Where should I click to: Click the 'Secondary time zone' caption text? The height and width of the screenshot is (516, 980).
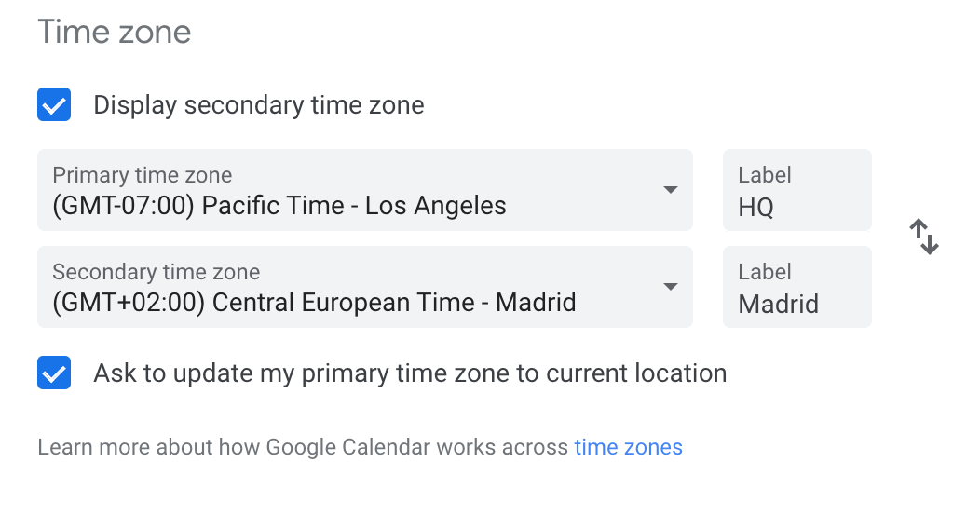156,272
